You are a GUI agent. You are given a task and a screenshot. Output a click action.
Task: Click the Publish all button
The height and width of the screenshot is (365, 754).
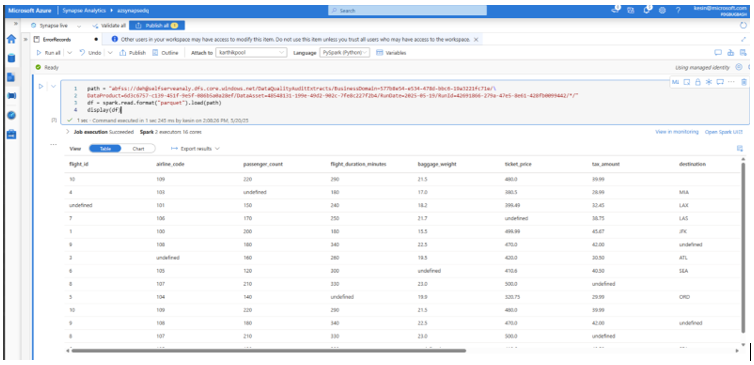(157, 25)
